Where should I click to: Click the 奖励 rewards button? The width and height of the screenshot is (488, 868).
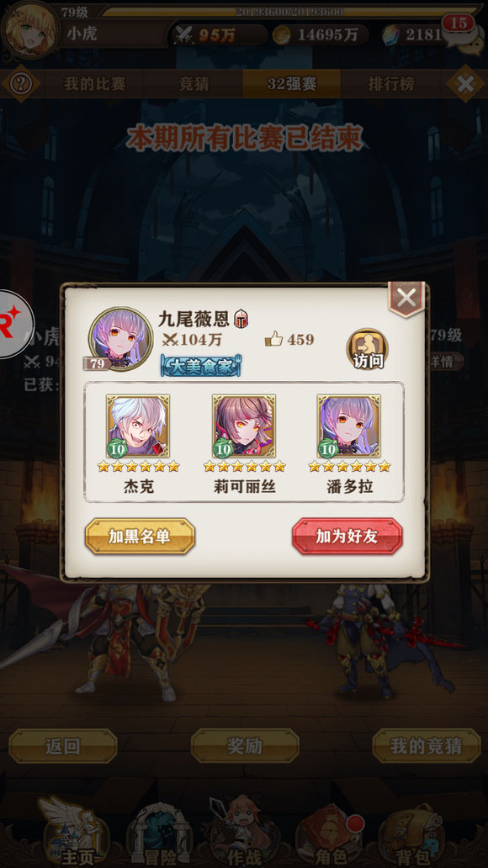coord(245,746)
